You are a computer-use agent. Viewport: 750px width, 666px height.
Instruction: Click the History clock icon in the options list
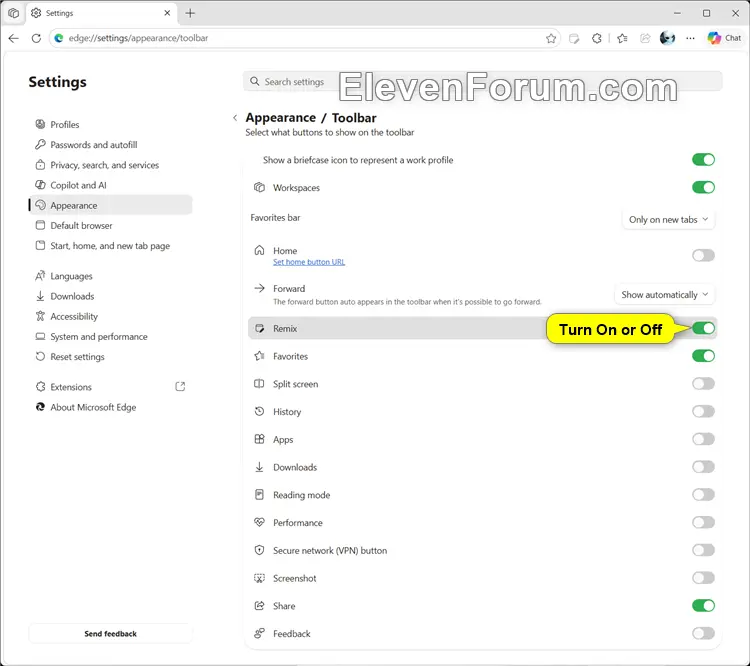tap(259, 411)
